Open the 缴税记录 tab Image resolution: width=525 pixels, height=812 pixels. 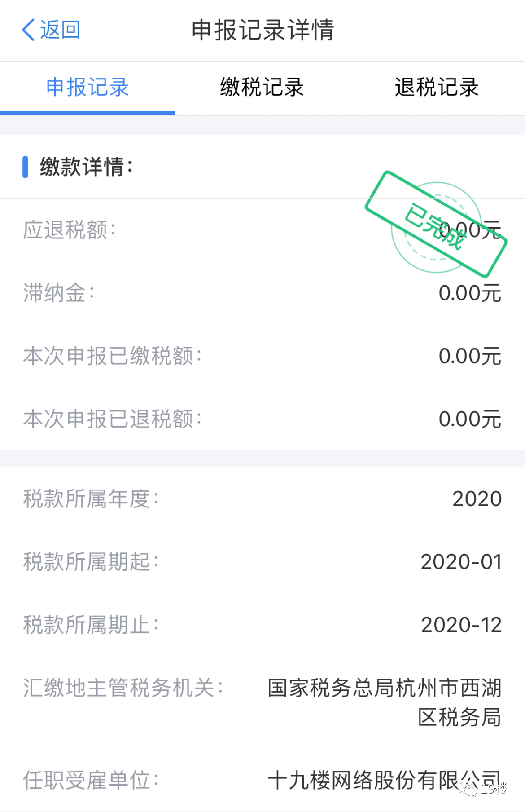point(262,87)
